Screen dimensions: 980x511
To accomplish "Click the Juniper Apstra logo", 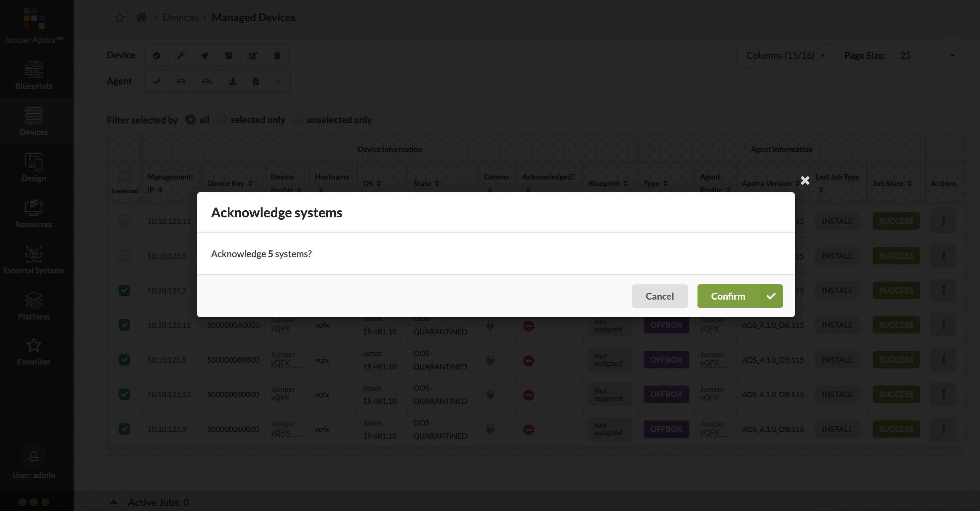I will pyautogui.click(x=34, y=18).
